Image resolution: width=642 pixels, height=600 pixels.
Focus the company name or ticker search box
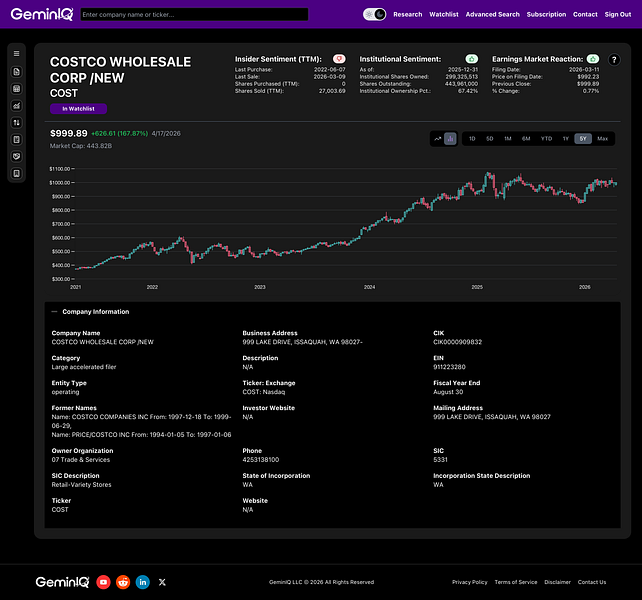pos(194,14)
